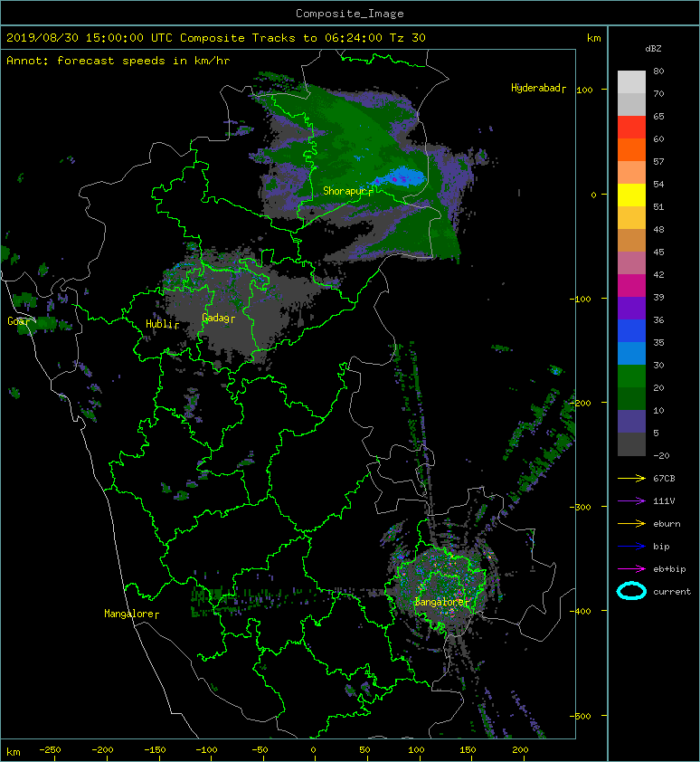Image resolution: width=700 pixels, height=762 pixels.
Task: Select the purple 36-39 dBZ swatch
Action: click(631, 309)
